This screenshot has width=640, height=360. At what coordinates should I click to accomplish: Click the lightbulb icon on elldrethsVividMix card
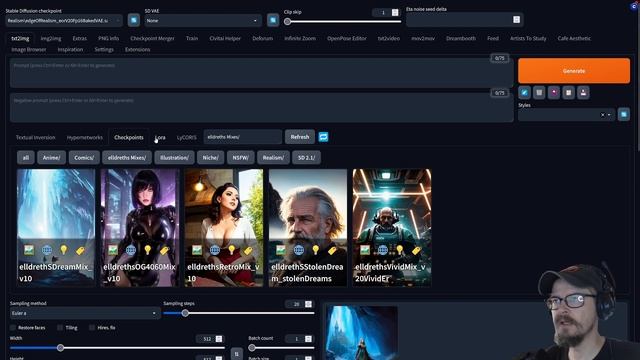click(400, 250)
